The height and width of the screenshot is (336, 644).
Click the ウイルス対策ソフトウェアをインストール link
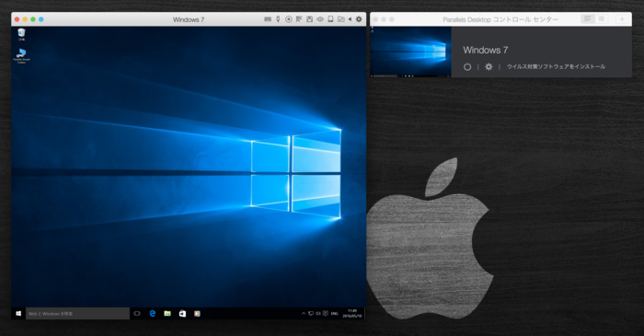pyautogui.click(x=556, y=66)
